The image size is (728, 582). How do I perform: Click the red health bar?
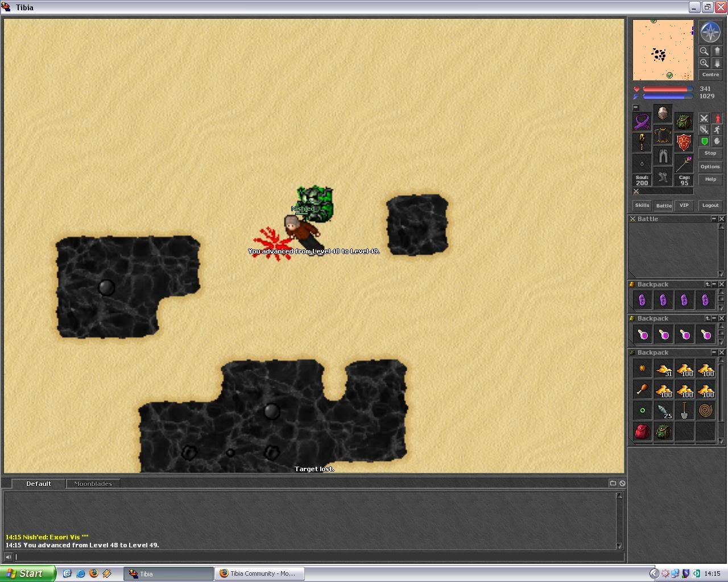667,89
